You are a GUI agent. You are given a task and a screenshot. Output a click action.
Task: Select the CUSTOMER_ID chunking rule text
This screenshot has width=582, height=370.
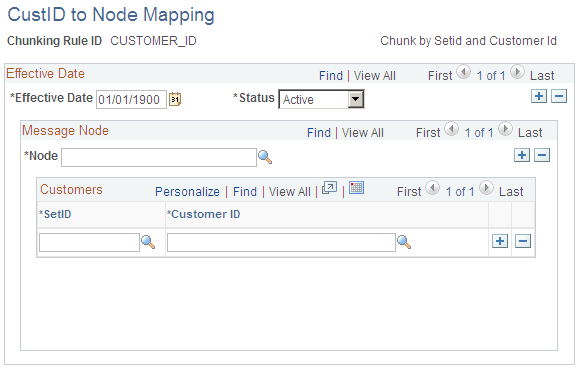(x=153, y=41)
